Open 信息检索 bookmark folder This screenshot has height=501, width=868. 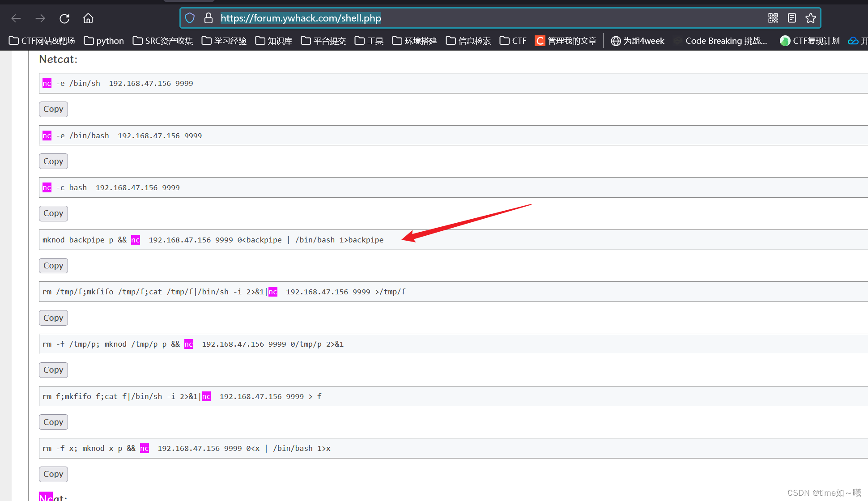tap(468, 41)
